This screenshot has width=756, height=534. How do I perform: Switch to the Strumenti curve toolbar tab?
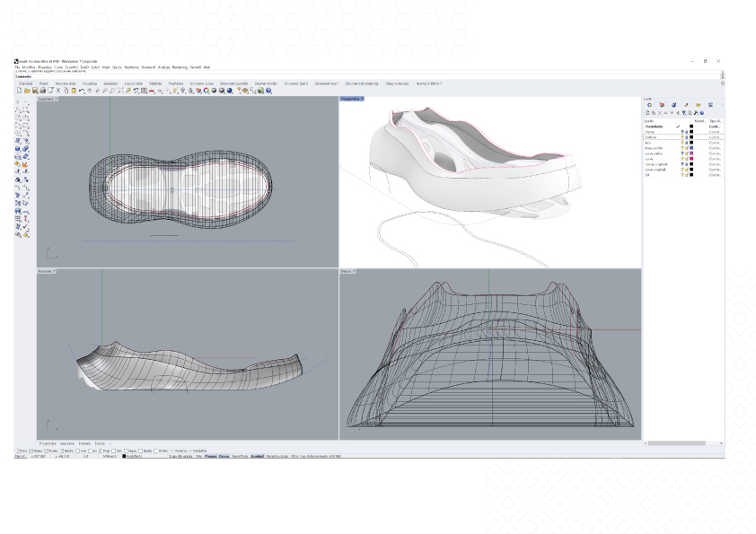pyautogui.click(x=201, y=83)
